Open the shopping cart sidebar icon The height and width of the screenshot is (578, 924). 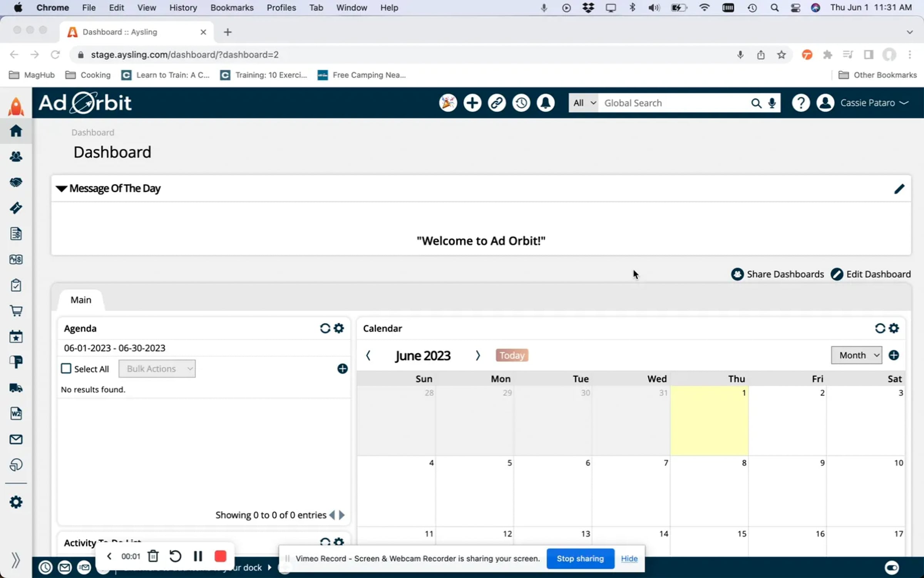[16, 311]
